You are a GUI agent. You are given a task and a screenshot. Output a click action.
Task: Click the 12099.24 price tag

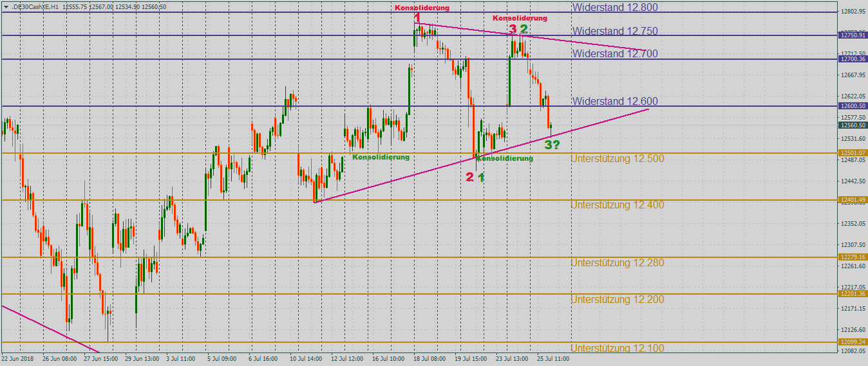[853, 342]
